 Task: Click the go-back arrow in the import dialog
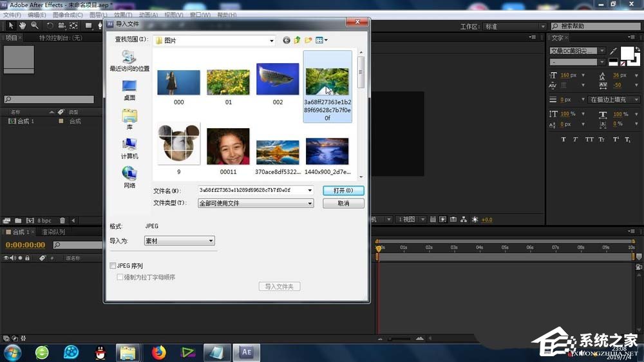coord(287,40)
